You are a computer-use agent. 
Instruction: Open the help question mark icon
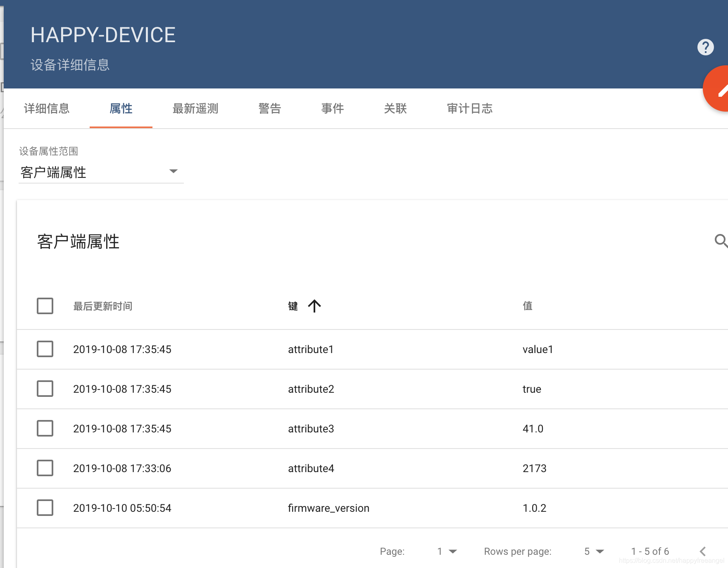click(705, 47)
